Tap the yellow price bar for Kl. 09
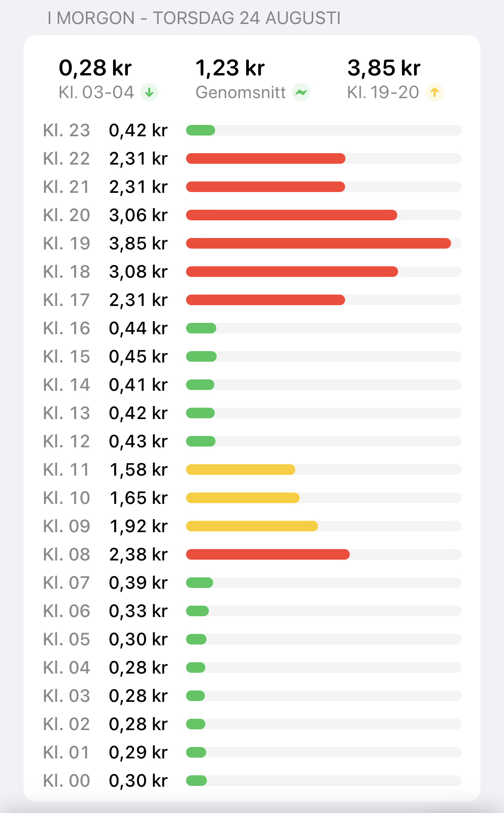Image resolution: width=504 pixels, height=813 pixels. coord(252,526)
